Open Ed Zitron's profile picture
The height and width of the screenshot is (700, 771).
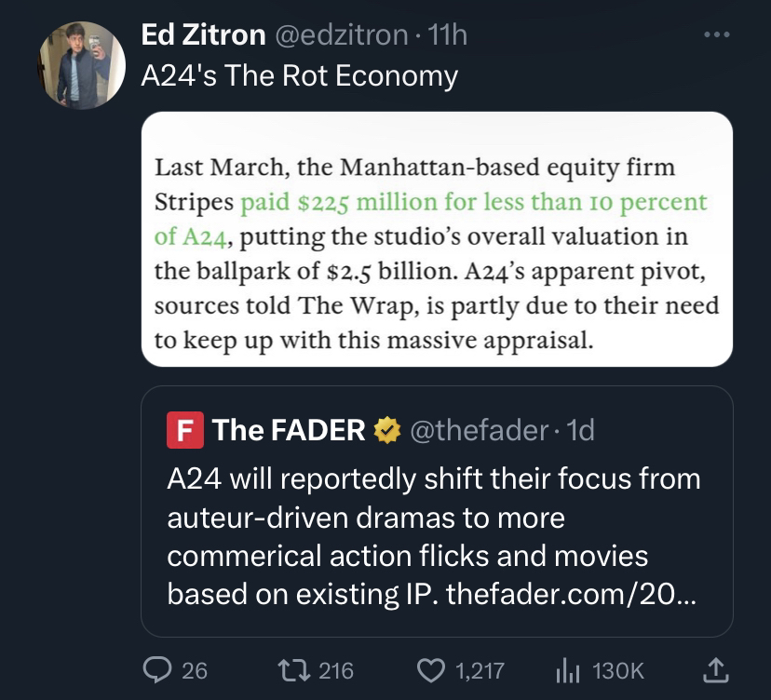[x=82, y=65]
